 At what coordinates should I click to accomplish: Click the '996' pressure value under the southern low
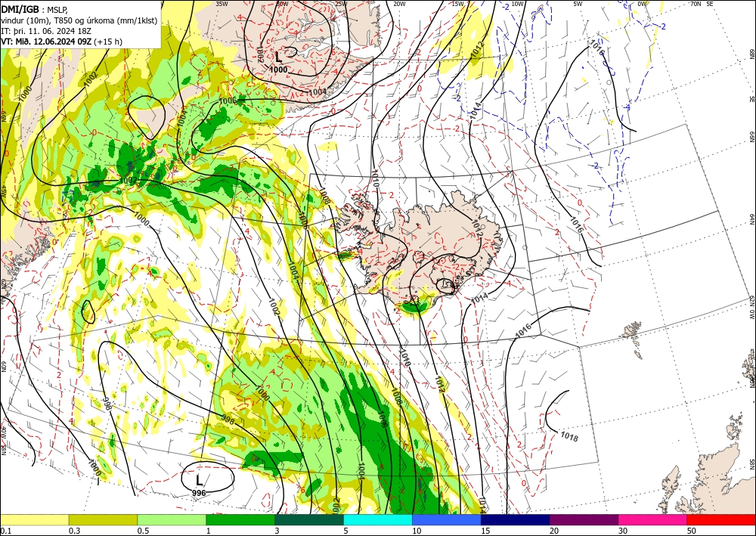coord(199,493)
